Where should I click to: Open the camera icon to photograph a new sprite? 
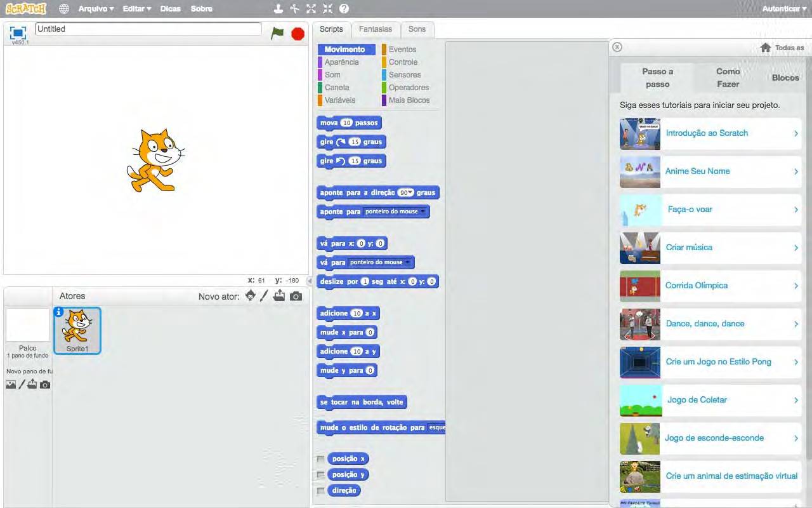[x=296, y=296]
